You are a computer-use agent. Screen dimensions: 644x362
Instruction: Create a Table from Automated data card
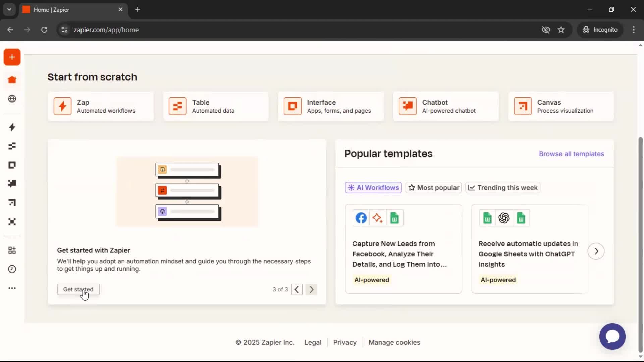(x=216, y=106)
